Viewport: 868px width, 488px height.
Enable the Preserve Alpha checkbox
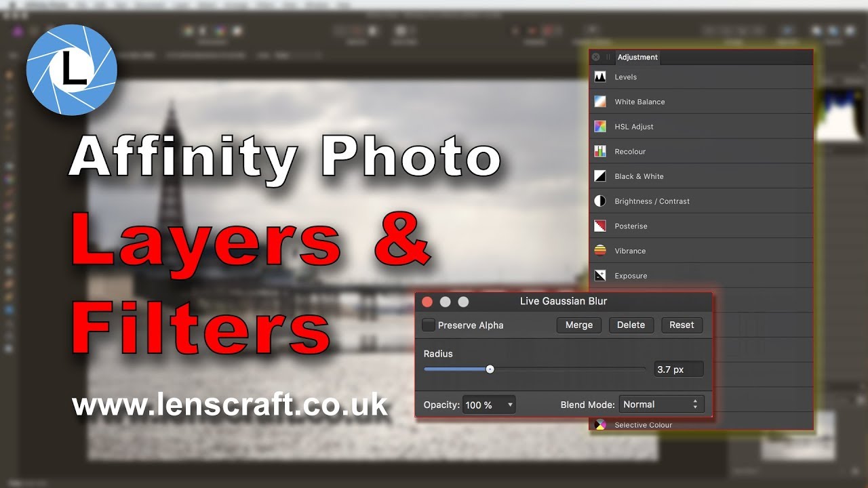pyautogui.click(x=429, y=325)
